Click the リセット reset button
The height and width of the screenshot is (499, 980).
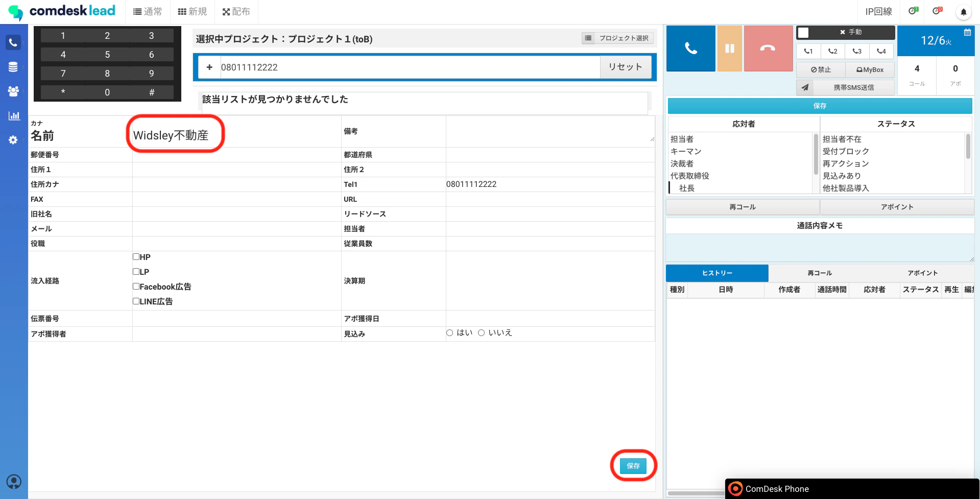coord(626,67)
